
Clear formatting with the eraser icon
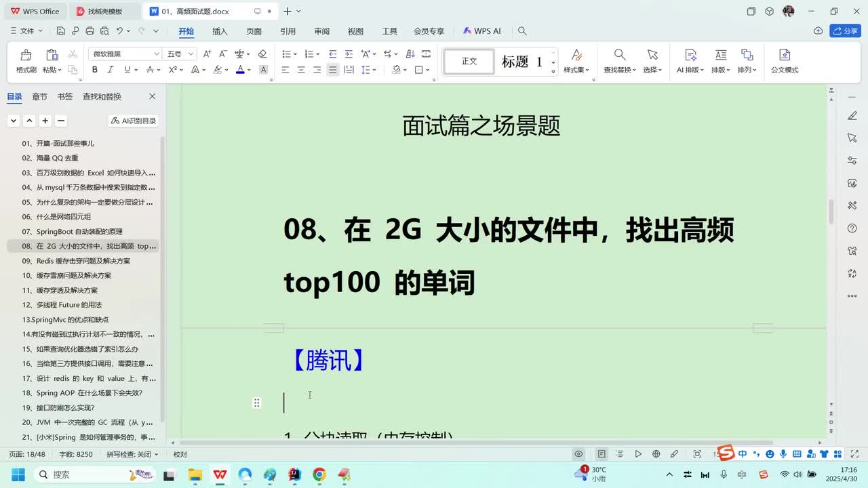click(x=262, y=54)
